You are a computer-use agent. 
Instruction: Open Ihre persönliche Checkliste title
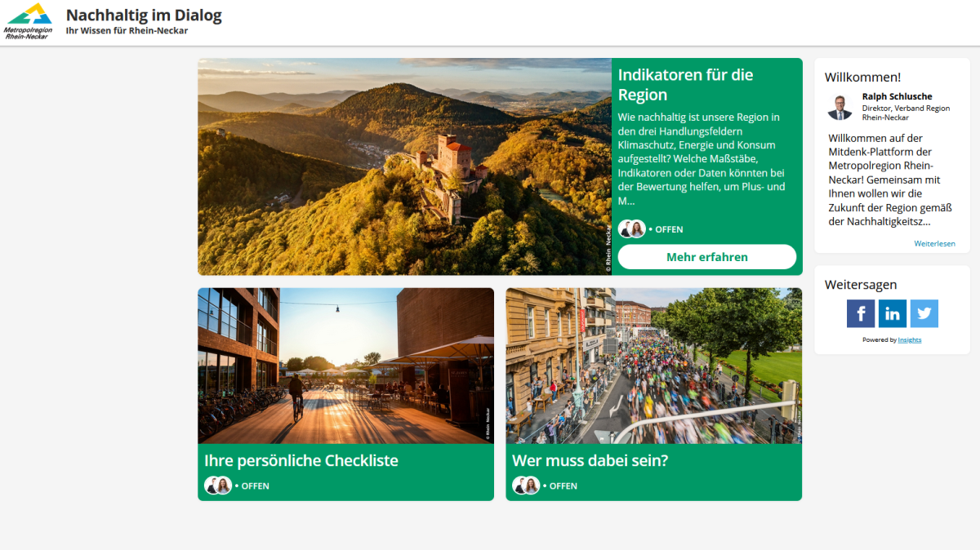pos(301,460)
